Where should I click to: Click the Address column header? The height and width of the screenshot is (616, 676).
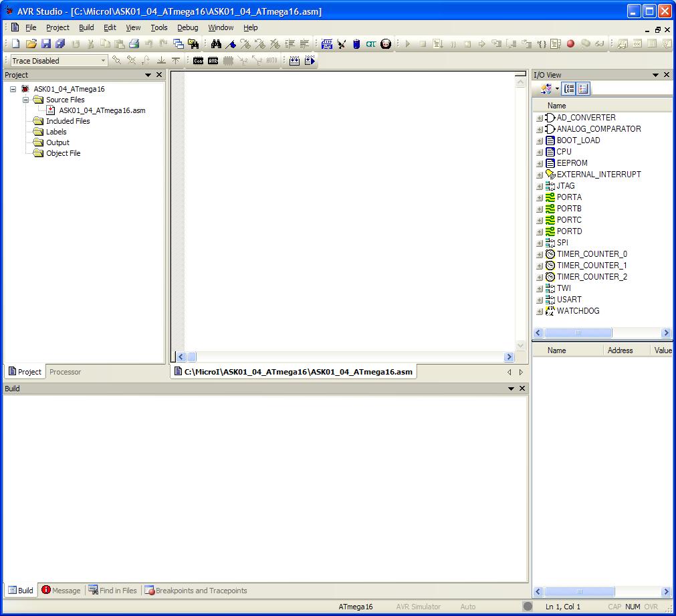pyautogui.click(x=620, y=350)
